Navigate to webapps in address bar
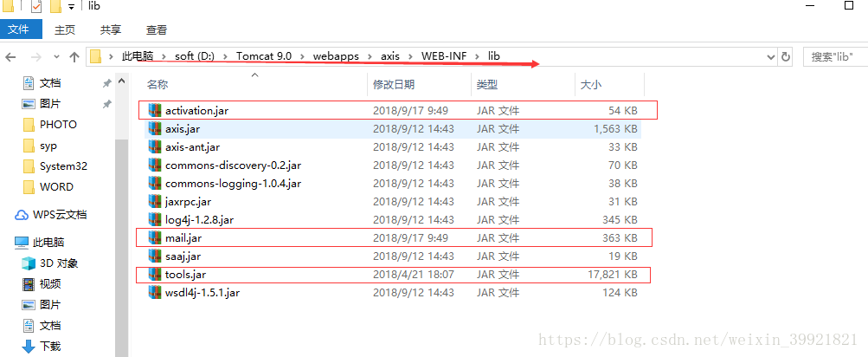Viewport: 868px width, 357px height. (336, 56)
